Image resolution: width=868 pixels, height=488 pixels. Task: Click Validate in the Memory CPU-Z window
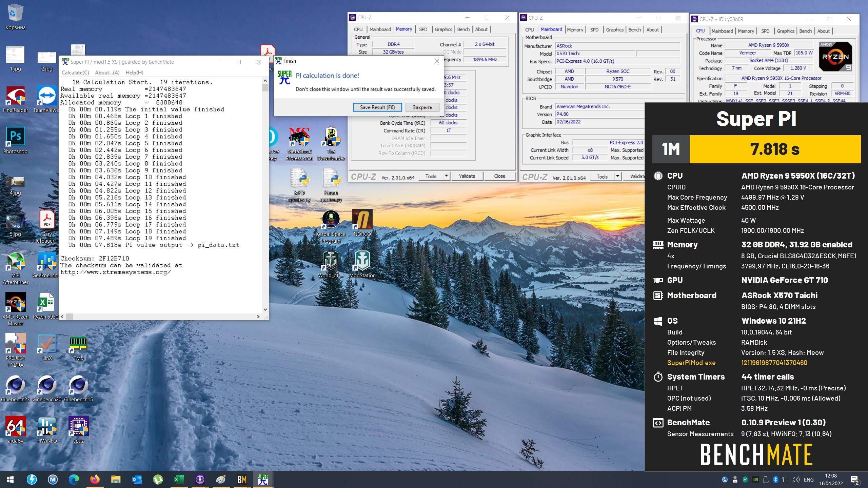(467, 176)
